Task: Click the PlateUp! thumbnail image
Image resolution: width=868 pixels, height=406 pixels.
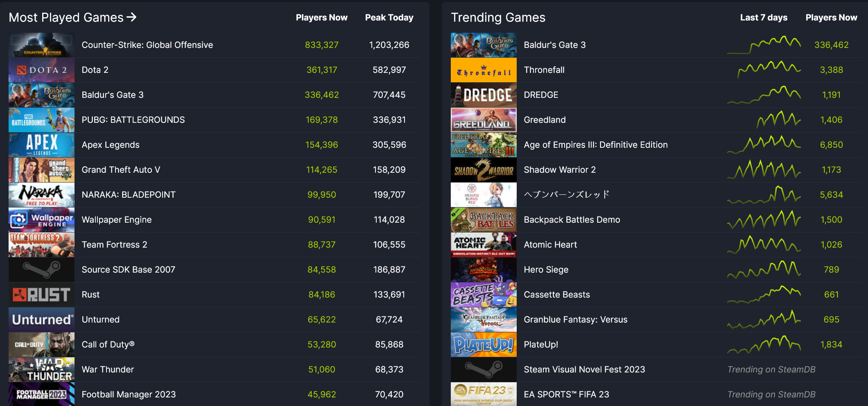Action: (483, 345)
